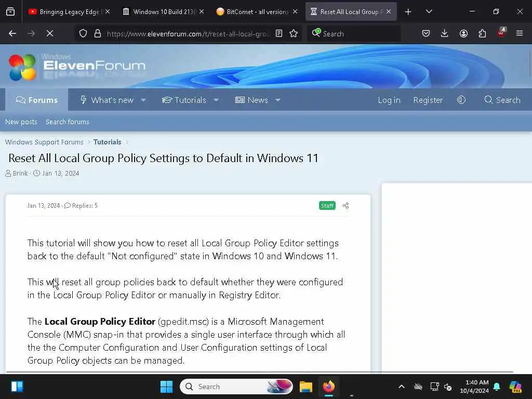Close the Windows 10 Build tab
532x399 pixels.
coord(202,11)
